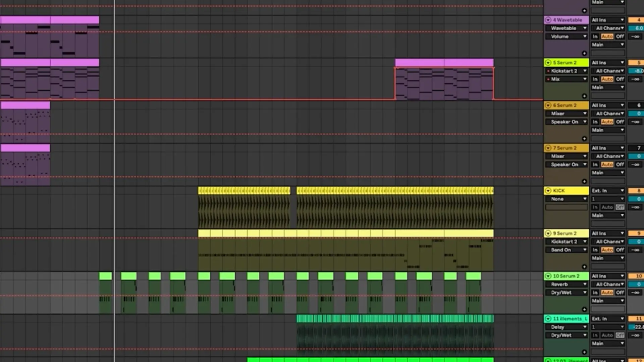
Task: Open Kickstart 2 device dropdown on track 5
Action: [567, 71]
